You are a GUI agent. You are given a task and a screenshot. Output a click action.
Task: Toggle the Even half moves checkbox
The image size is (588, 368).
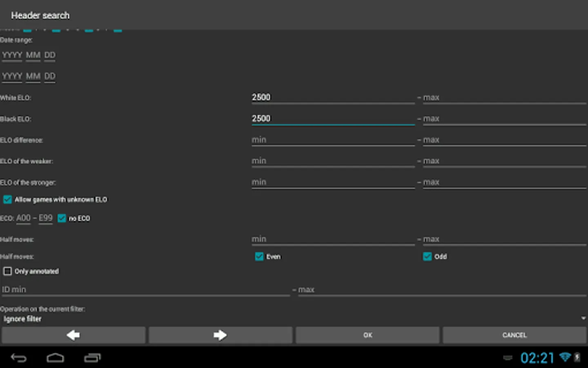pyautogui.click(x=259, y=257)
